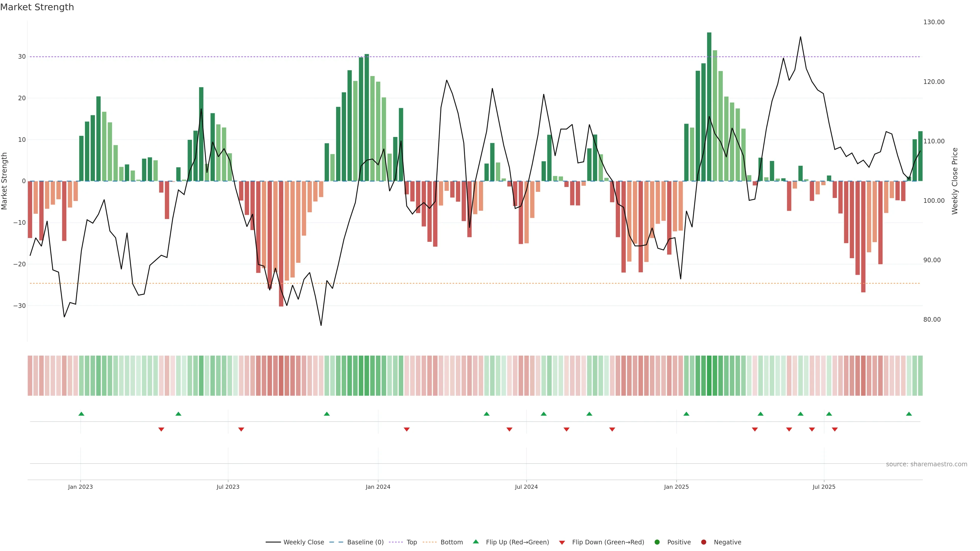The width and height of the screenshot is (980, 551).
Task: Click the Jul 2025 x-axis label
Action: tap(824, 487)
